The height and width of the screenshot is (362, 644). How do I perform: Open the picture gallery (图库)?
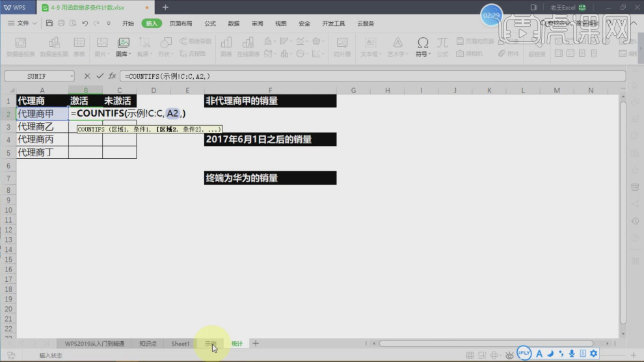click(x=123, y=48)
